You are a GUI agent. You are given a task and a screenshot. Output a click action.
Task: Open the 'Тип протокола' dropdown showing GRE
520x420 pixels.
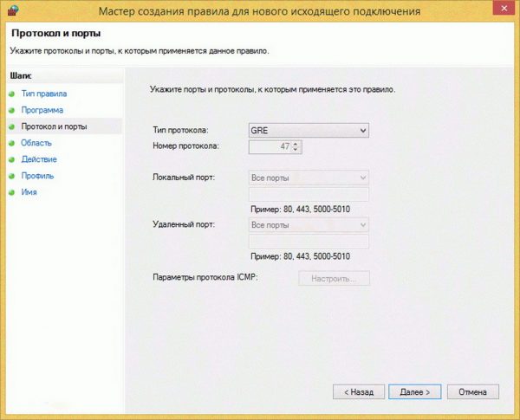click(x=309, y=130)
